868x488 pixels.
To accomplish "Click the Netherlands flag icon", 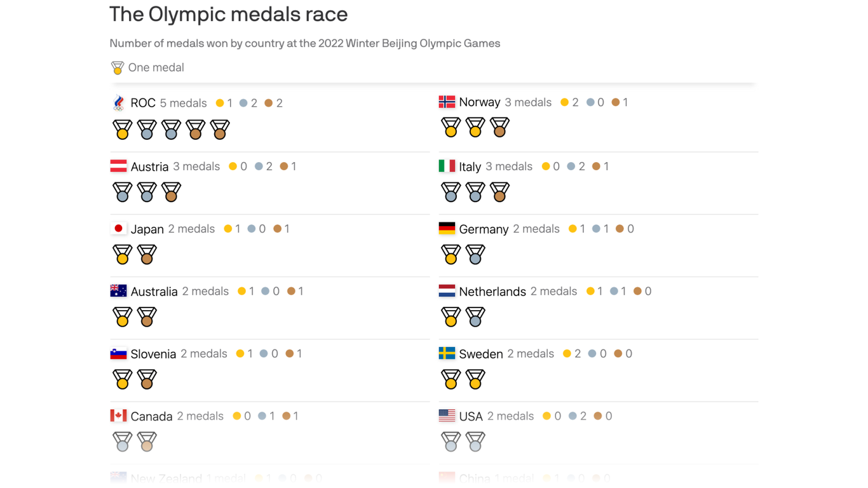I will [447, 291].
